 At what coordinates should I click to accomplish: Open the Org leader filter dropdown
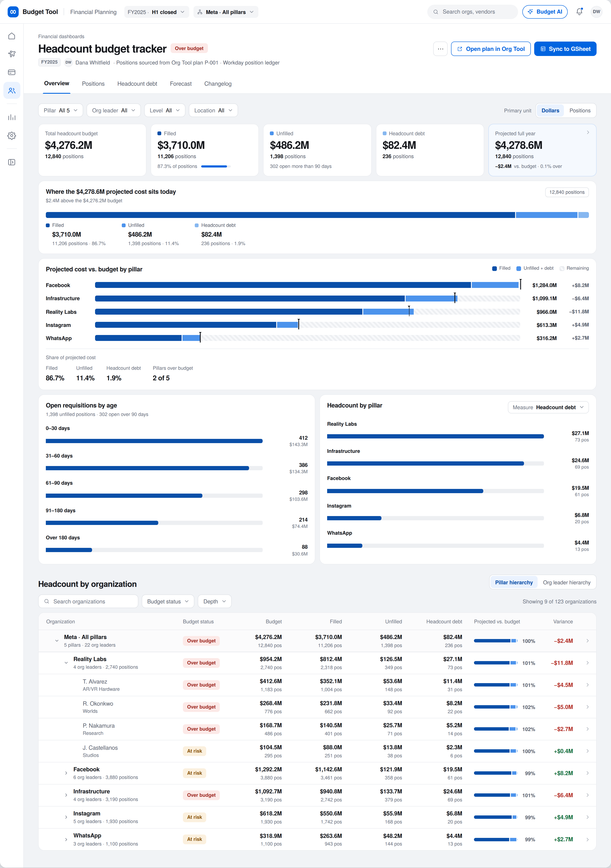pyautogui.click(x=114, y=110)
